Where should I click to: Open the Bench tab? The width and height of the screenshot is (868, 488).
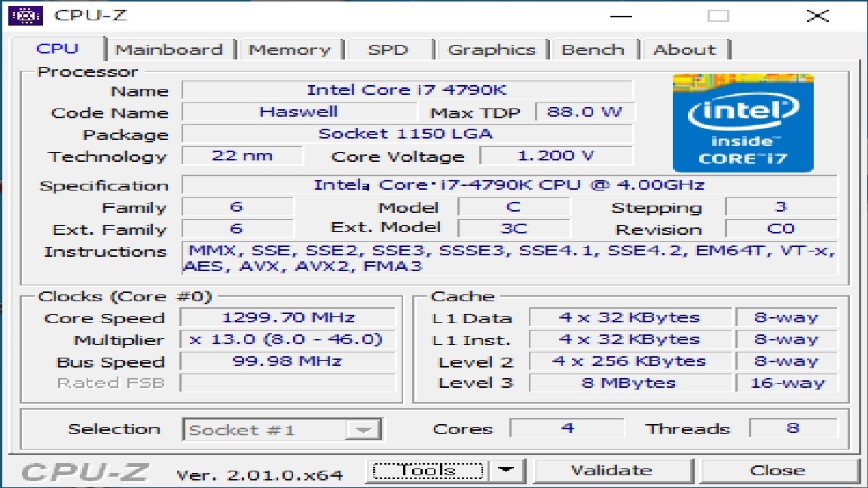pos(594,49)
